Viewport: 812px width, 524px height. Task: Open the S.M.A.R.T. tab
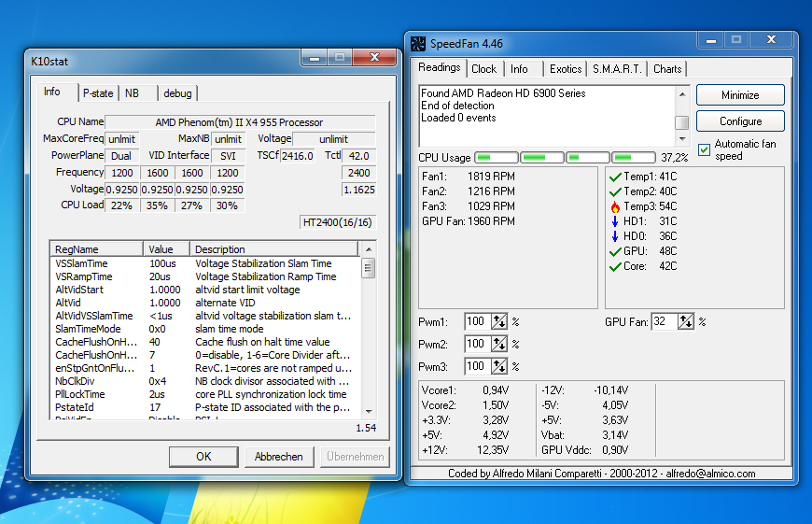(617, 69)
